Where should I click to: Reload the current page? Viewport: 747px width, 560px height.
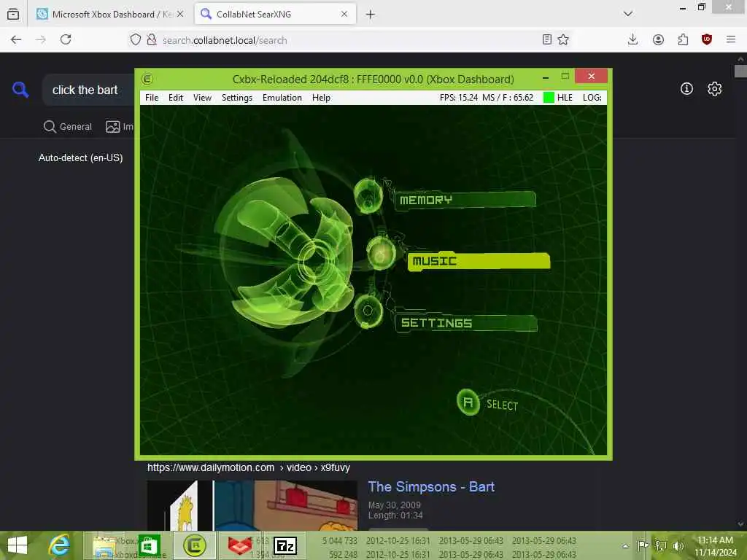pyautogui.click(x=66, y=39)
